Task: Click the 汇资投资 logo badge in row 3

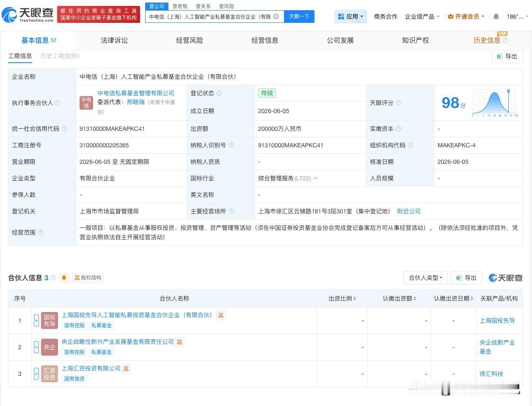Action: pos(50,374)
